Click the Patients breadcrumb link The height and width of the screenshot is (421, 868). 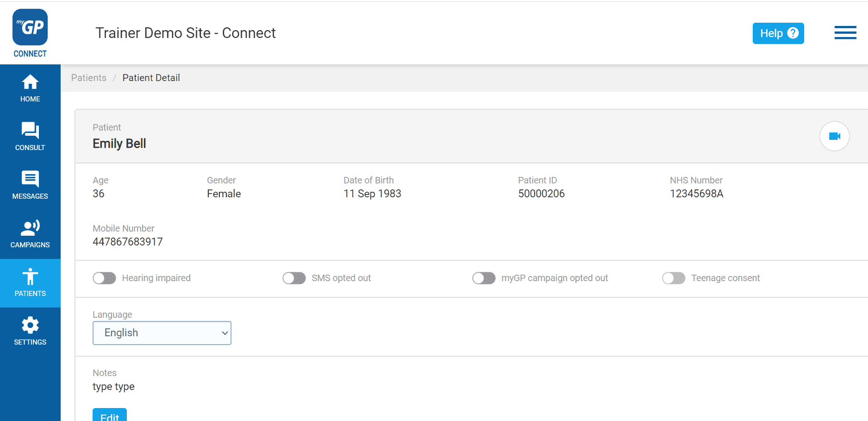(89, 78)
